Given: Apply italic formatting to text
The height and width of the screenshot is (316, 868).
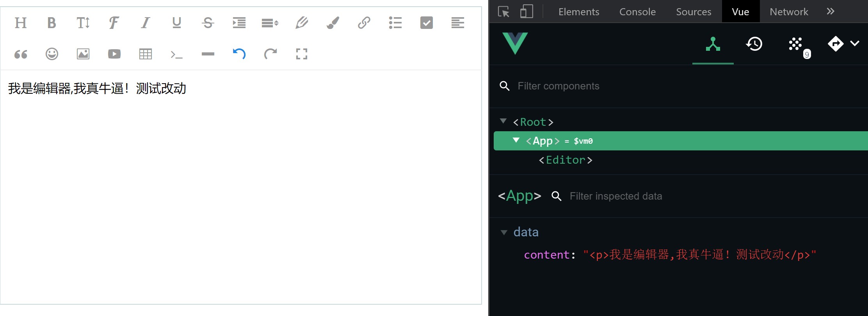Looking at the screenshot, I should click(145, 23).
